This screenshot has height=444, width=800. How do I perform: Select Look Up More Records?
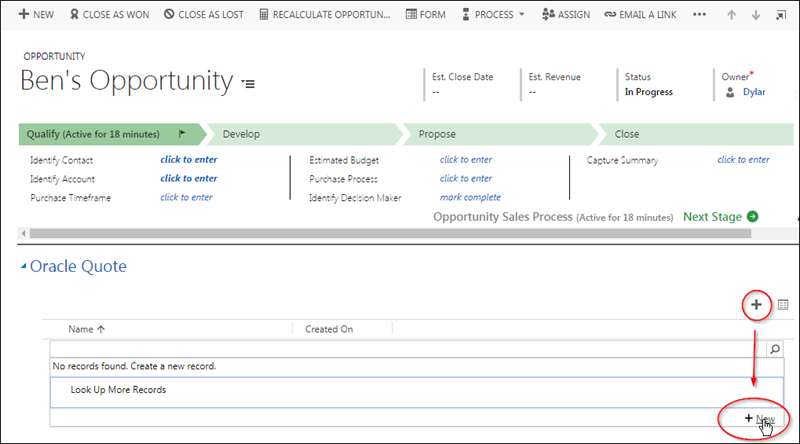click(x=118, y=389)
